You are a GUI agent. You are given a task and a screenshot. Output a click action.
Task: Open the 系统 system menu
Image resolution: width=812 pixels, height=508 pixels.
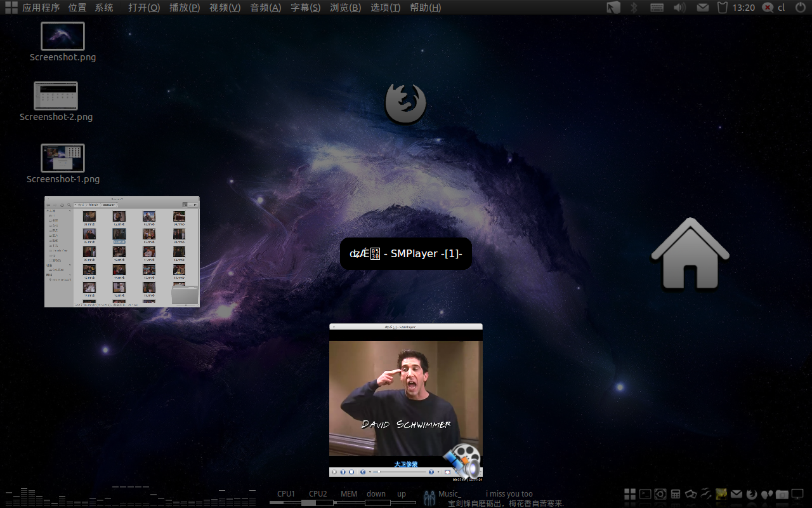tap(104, 8)
